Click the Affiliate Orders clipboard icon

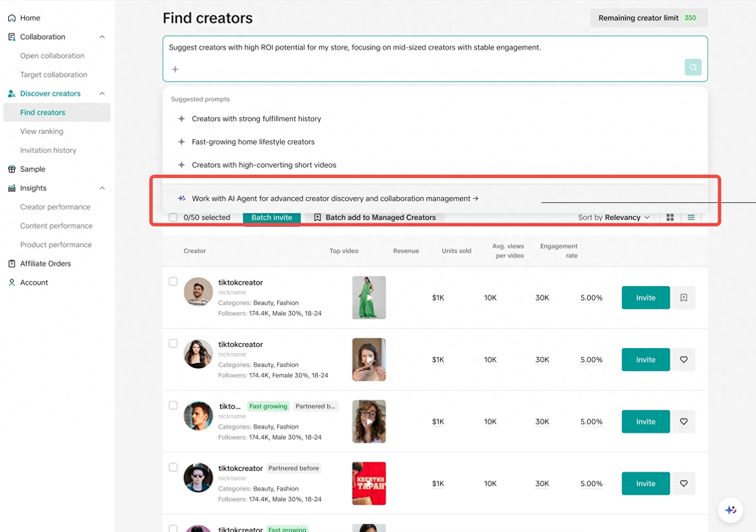coord(12,264)
